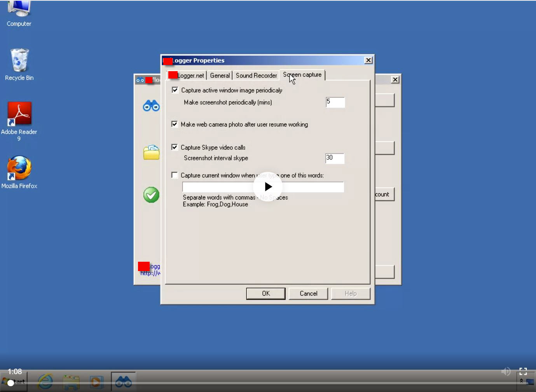
Task: Toggle the video fullscreen icon
Action: 523,371
